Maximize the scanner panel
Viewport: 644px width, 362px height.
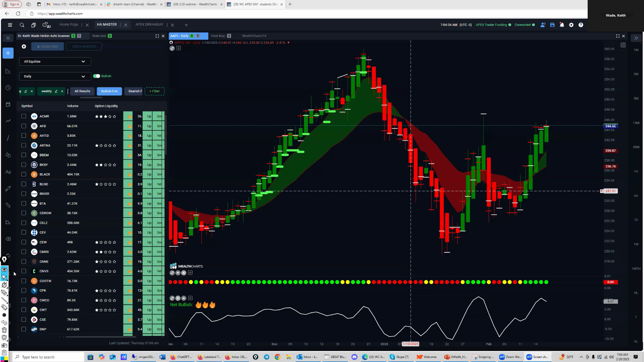[157, 36]
